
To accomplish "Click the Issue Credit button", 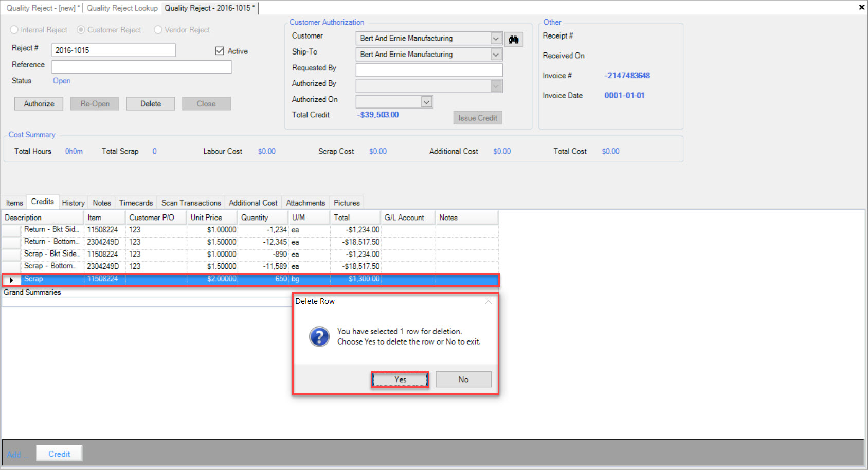I will tap(478, 118).
